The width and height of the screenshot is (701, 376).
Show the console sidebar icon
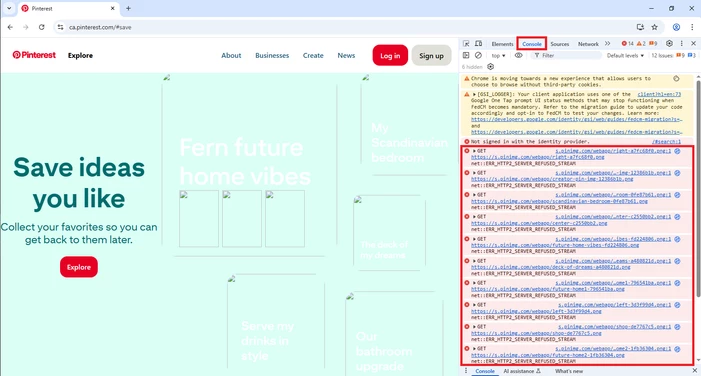click(466, 55)
